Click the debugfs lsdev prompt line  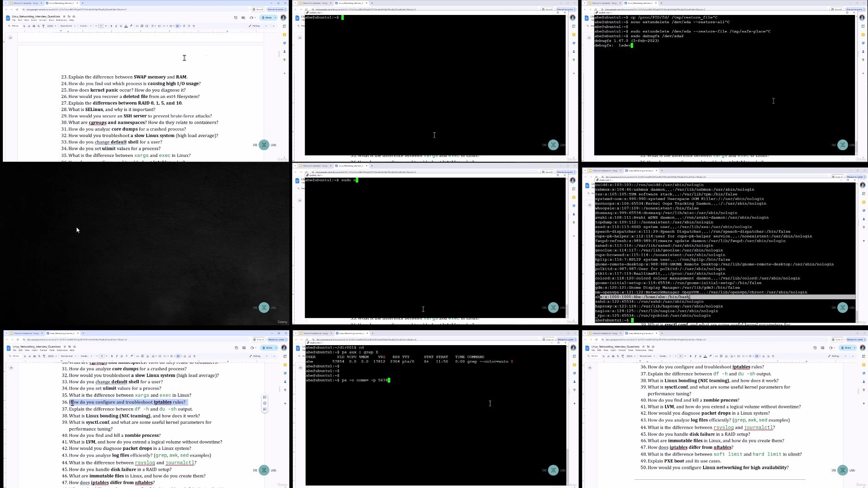point(613,45)
